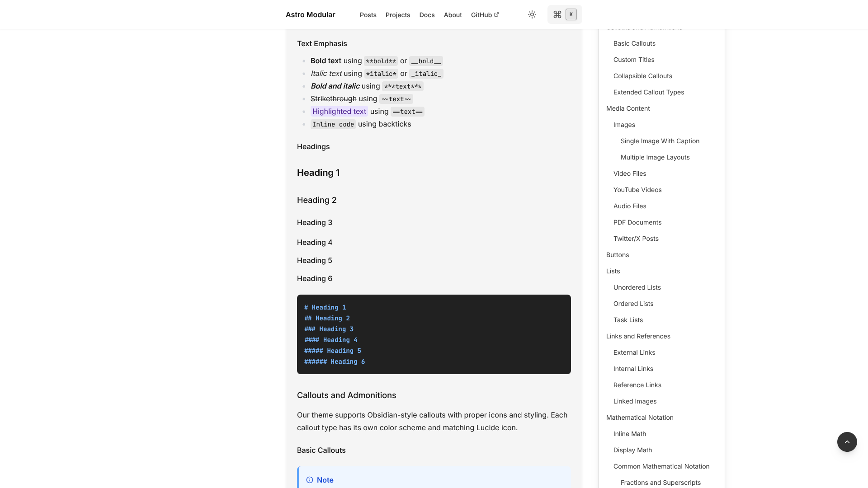Select Task Lists in sidebar
Image resolution: width=868 pixels, height=488 pixels.
tap(628, 320)
